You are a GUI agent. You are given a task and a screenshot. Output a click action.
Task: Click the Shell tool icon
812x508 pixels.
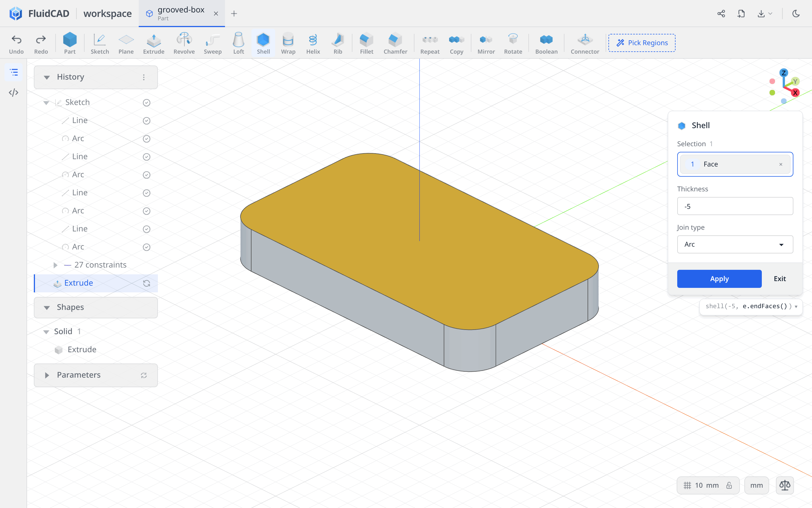(x=263, y=43)
